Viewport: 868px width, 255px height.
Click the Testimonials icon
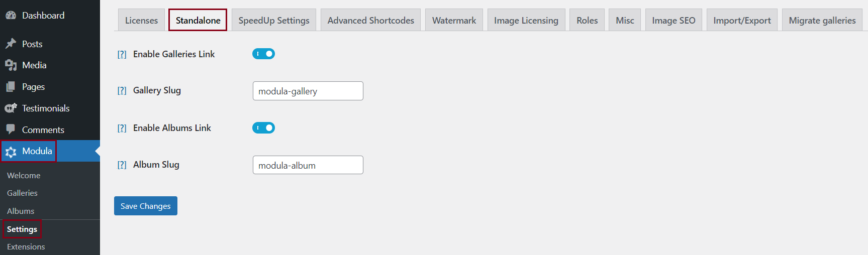point(11,108)
